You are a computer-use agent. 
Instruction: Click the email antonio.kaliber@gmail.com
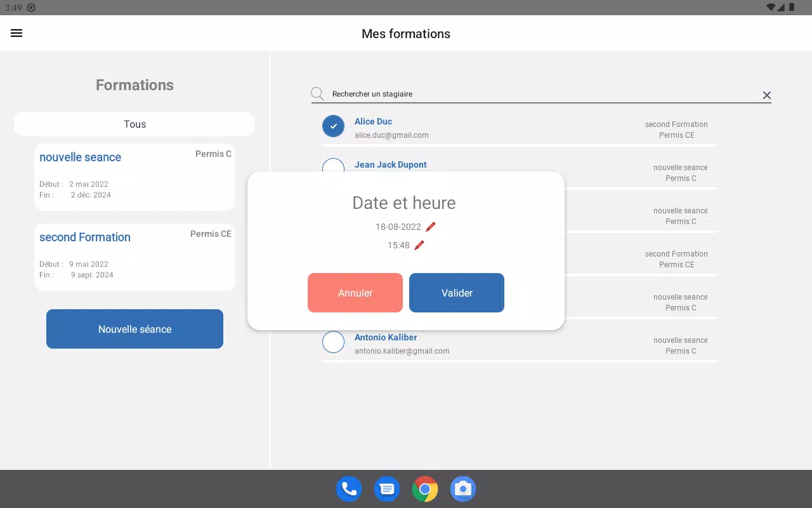click(402, 351)
